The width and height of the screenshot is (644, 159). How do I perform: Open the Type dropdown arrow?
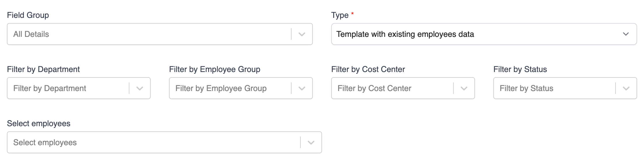pos(626,34)
